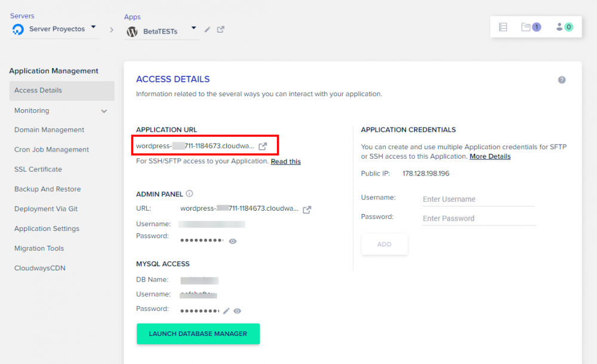Viewport: 597px width, 364px height.
Task: Click the pencil edit icon beside BetaTESTs
Action: [x=207, y=30]
